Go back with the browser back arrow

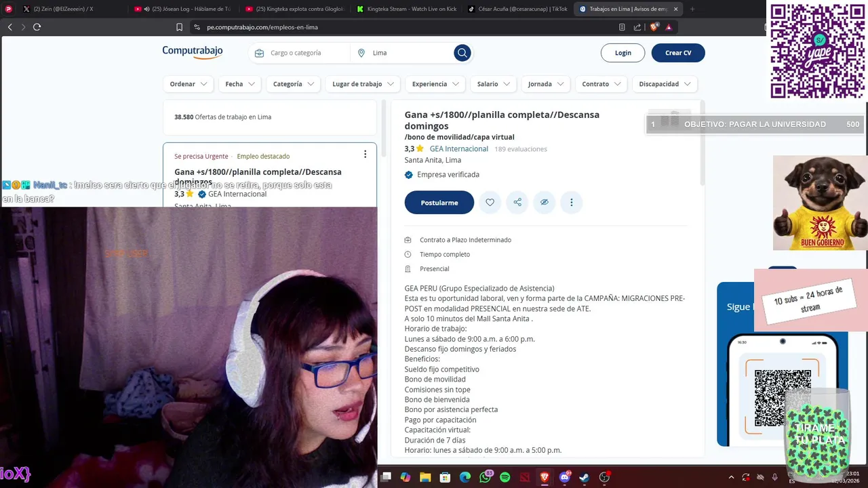point(9,27)
